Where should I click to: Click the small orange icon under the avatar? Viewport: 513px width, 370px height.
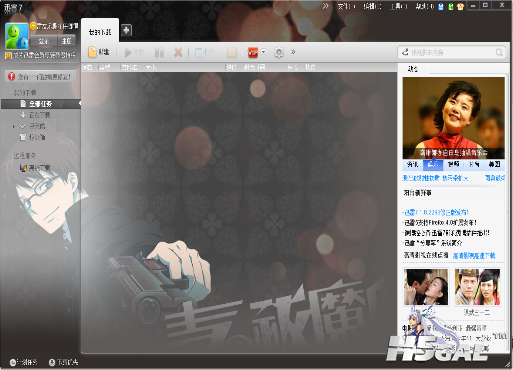[x=8, y=55]
